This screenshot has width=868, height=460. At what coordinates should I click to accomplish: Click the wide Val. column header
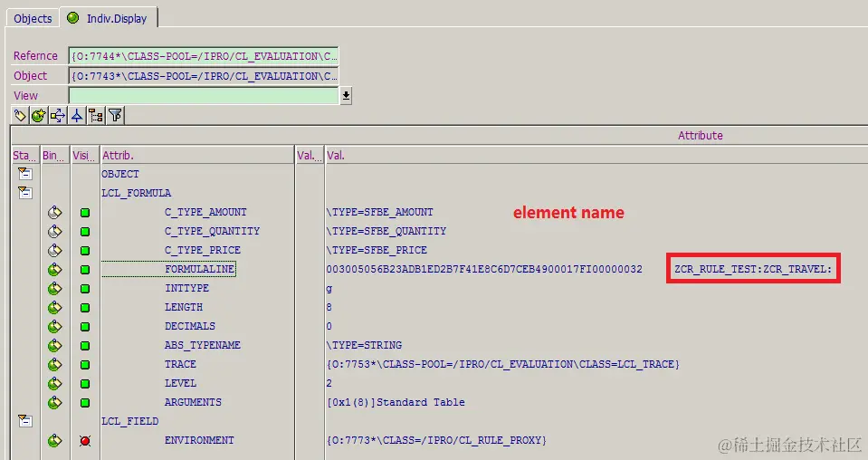point(596,155)
